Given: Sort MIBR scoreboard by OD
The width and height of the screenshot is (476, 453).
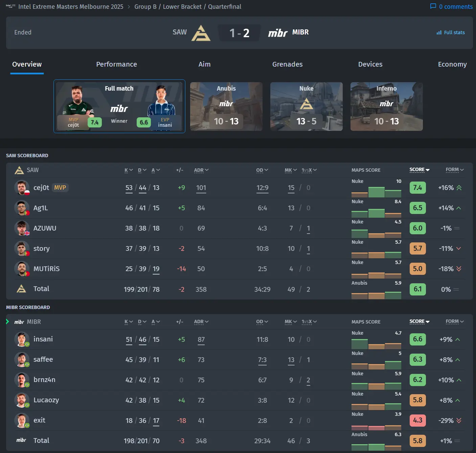Looking at the screenshot, I should [x=262, y=322].
